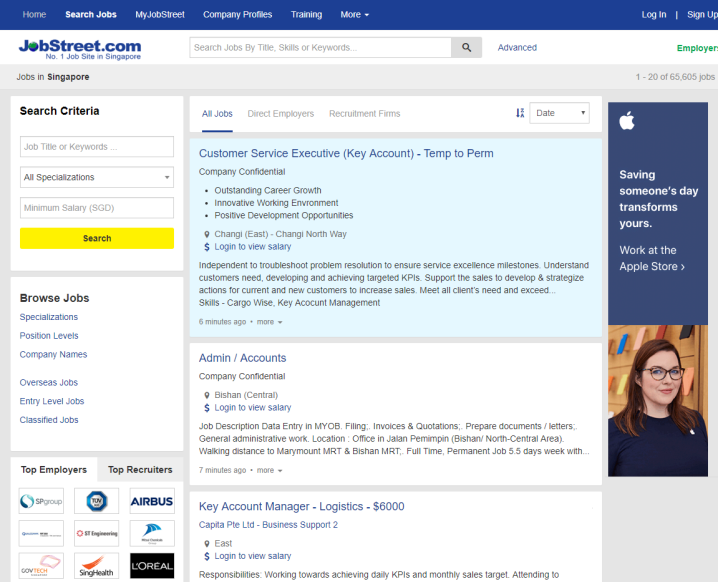Focus the top Search Jobs By Title field
The height and width of the screenshot is (582, 718).
pos(320,48)
